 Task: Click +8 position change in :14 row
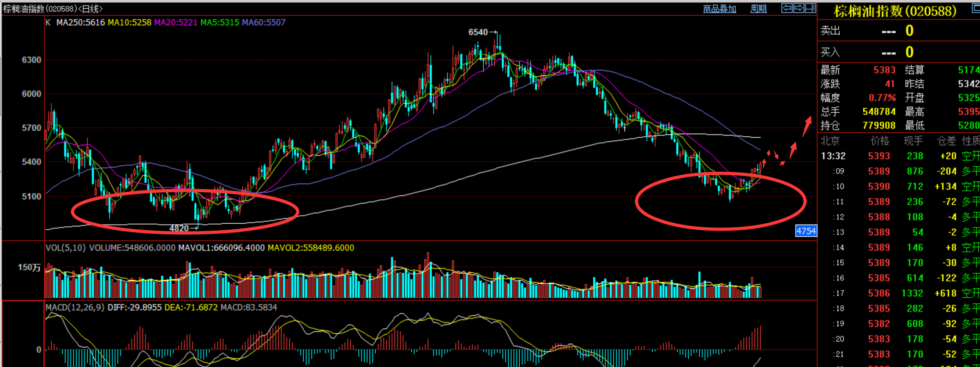tap(951, 248)
